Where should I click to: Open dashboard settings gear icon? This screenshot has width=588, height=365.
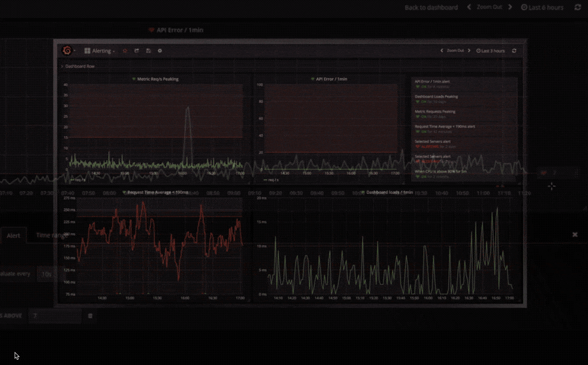(160, 51)
